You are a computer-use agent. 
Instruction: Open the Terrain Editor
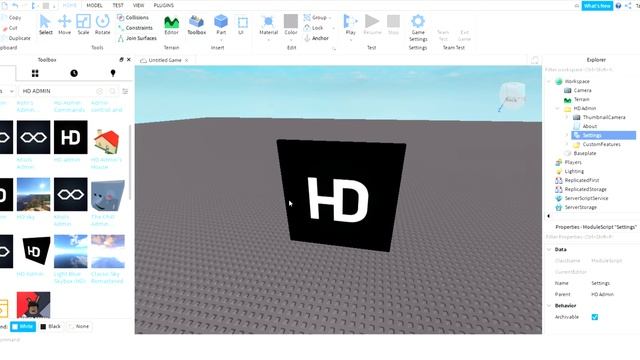pyautogui.click(x=171, y=25)
